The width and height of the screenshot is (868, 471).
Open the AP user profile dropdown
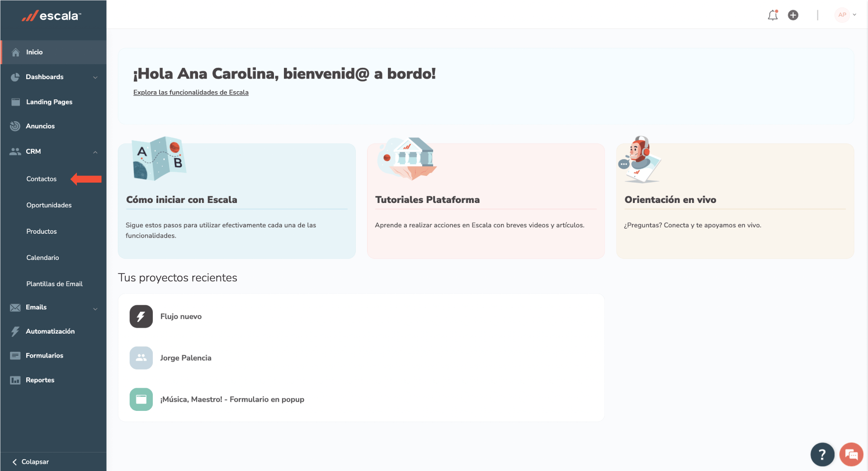point(845,15)
